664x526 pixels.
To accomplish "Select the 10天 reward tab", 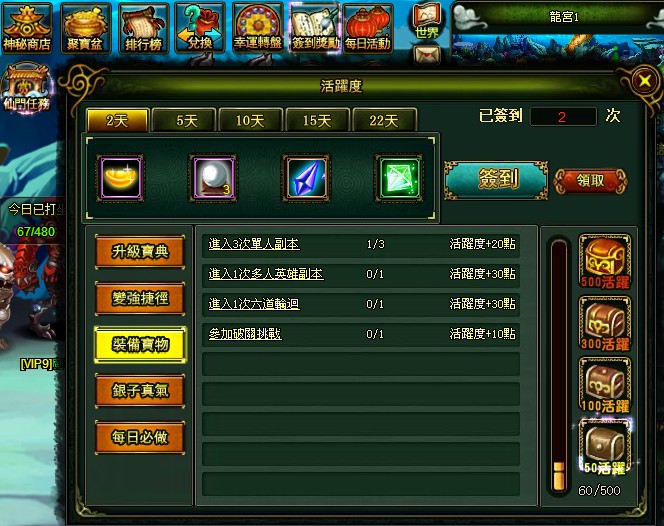I will click(x=250, y=120).
